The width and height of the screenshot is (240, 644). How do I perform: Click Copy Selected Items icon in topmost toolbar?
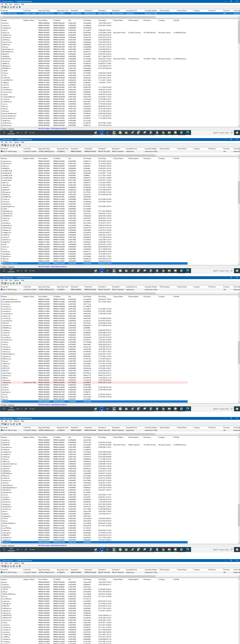(x=11, y=7)
